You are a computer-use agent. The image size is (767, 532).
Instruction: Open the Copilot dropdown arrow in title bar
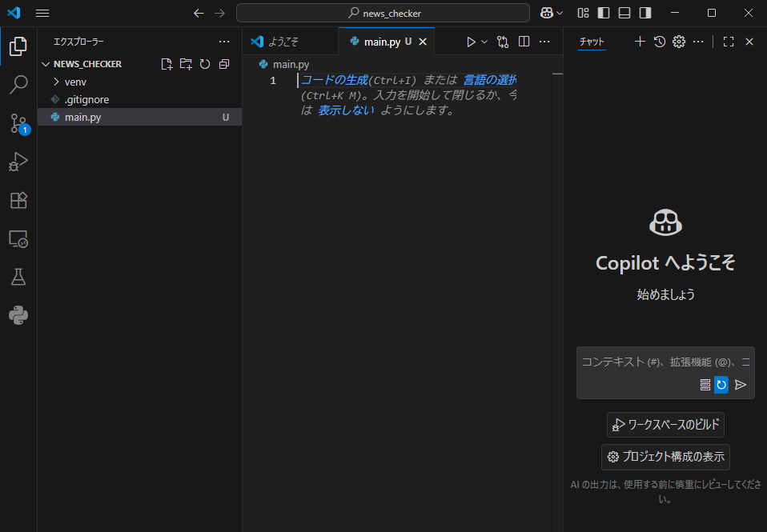coord(560,14)
